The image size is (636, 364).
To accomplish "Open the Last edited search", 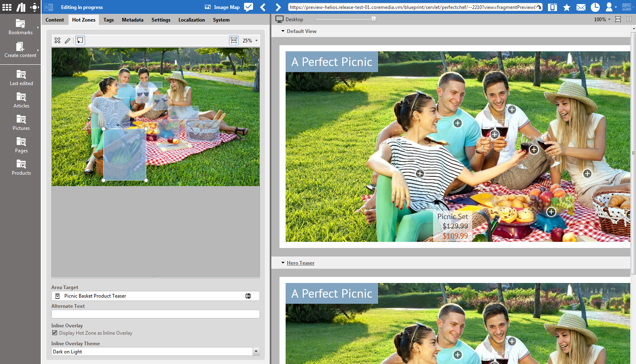I will point(21,78).
